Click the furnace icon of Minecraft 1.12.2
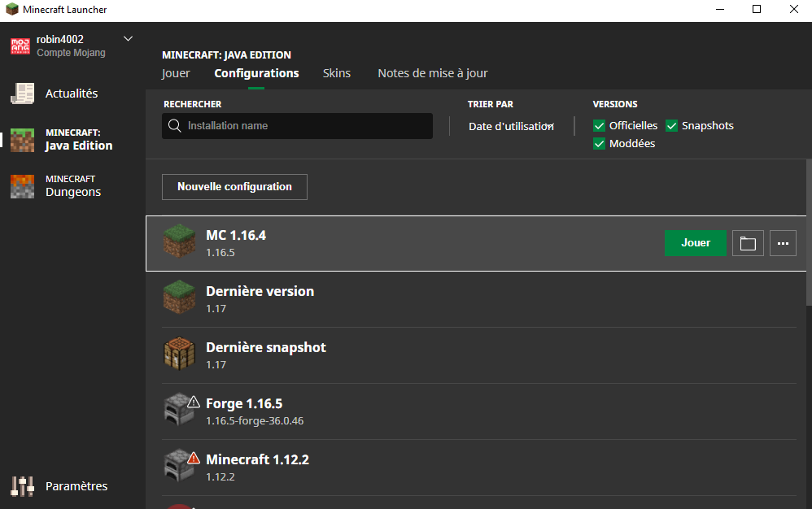 click(177, 466)
